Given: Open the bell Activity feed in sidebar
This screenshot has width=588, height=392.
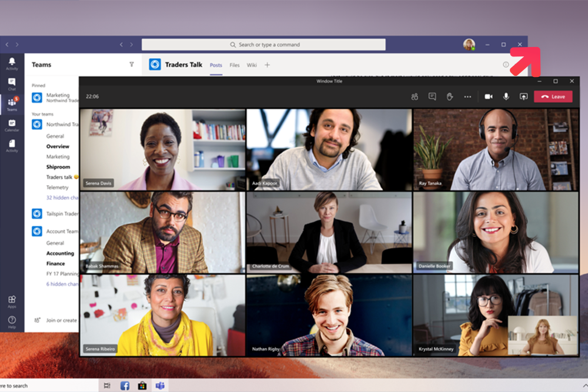Looking at the screenshot, I should (12, 63).
